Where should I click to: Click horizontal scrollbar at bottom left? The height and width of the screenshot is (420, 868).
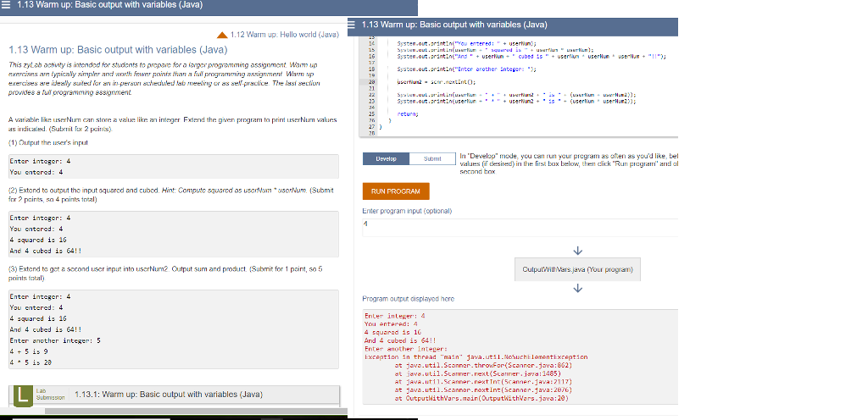pos(196,412)
